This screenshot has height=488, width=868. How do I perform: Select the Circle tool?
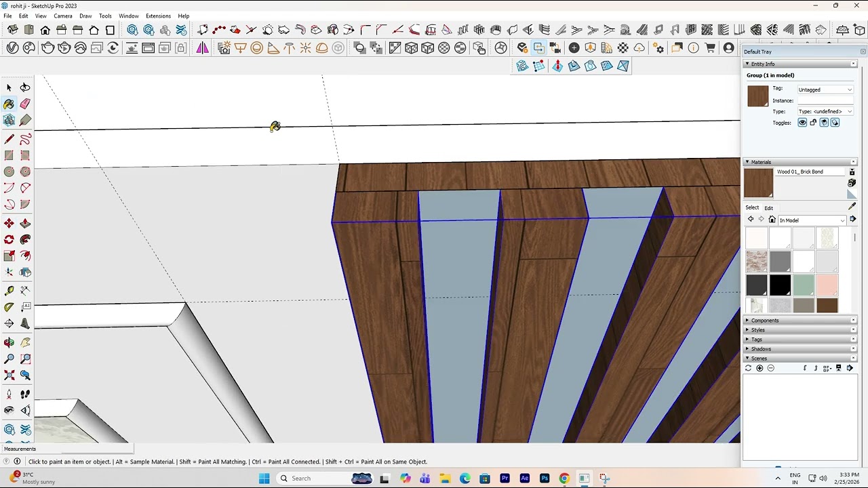tap(9, 171)
